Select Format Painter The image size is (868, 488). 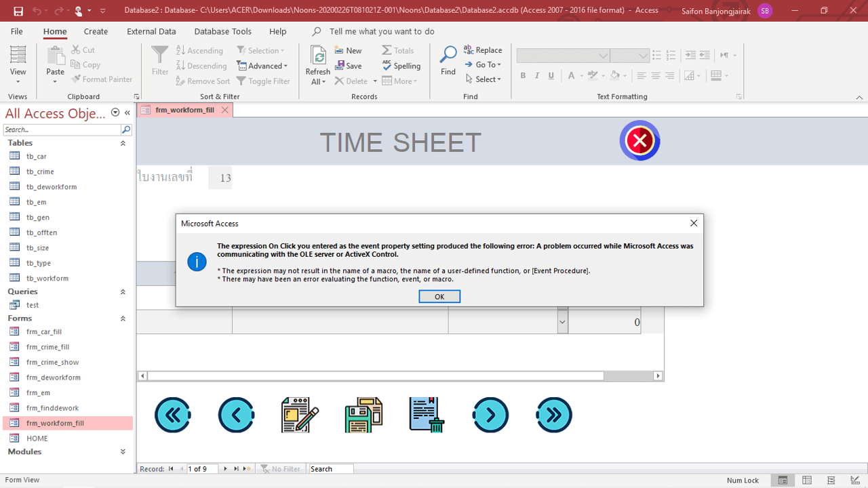pos(102,79)
